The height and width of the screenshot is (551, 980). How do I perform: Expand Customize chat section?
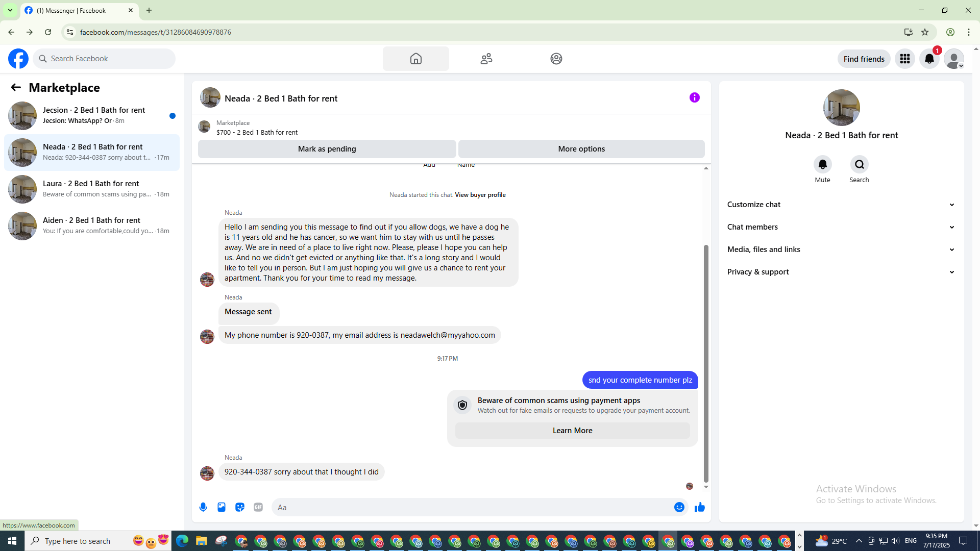[841, 205]
